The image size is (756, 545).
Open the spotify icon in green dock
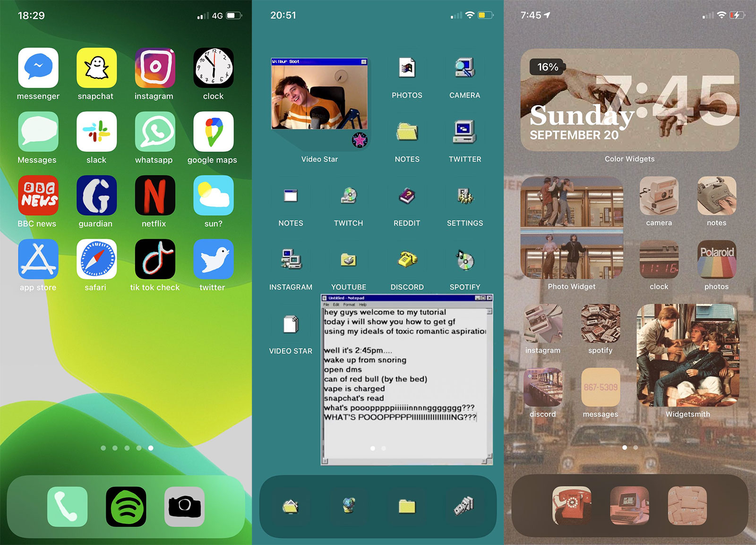[126, 507]
